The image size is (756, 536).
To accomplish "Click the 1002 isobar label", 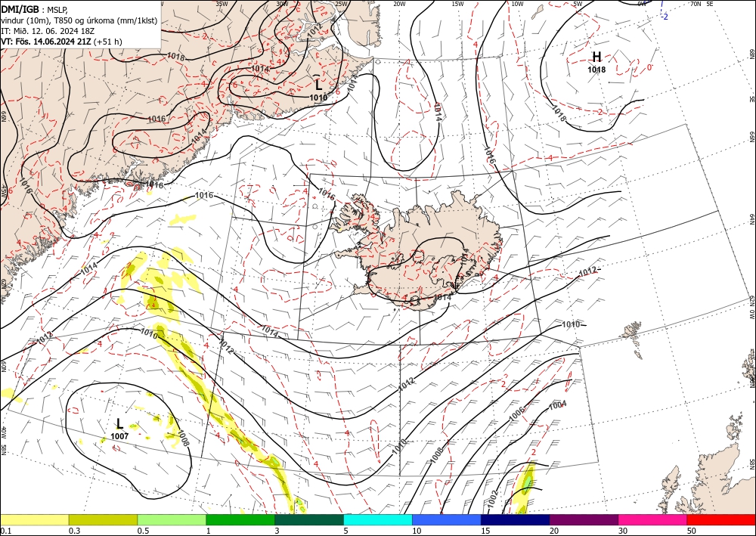I will coord(491,500).
